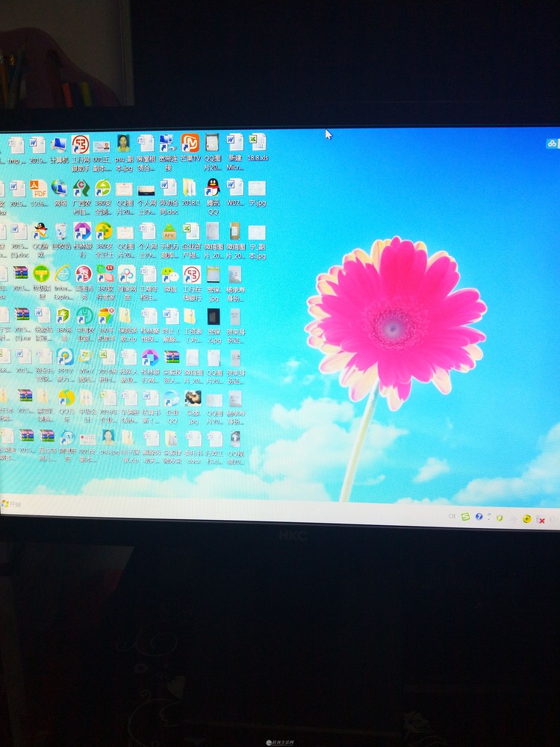Select 工资表 folder icon
560x747 pixels.
tap(192, 326)
